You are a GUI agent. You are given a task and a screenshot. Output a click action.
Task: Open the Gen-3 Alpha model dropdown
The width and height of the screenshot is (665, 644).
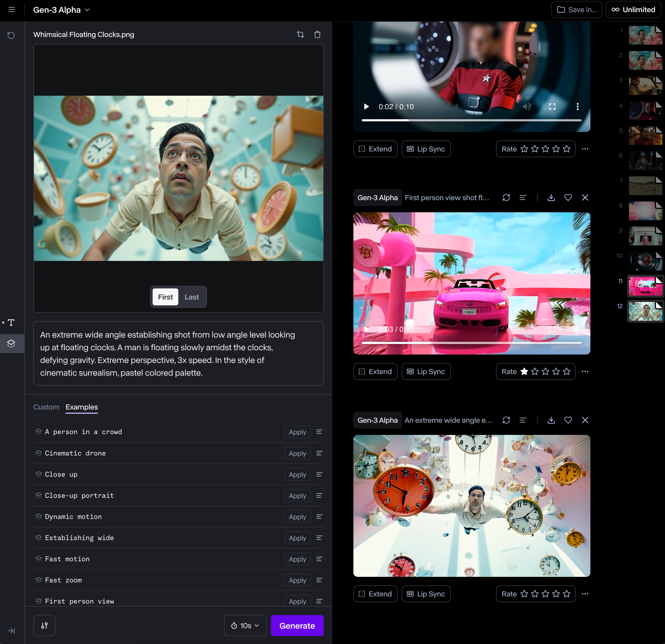coord(61,10)
